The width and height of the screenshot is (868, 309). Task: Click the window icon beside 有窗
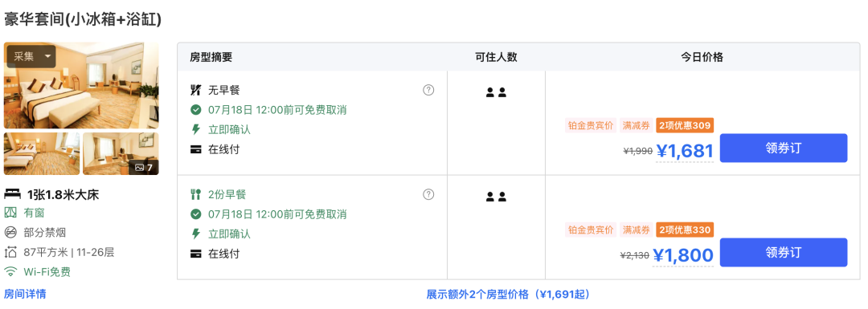[10, 213]
